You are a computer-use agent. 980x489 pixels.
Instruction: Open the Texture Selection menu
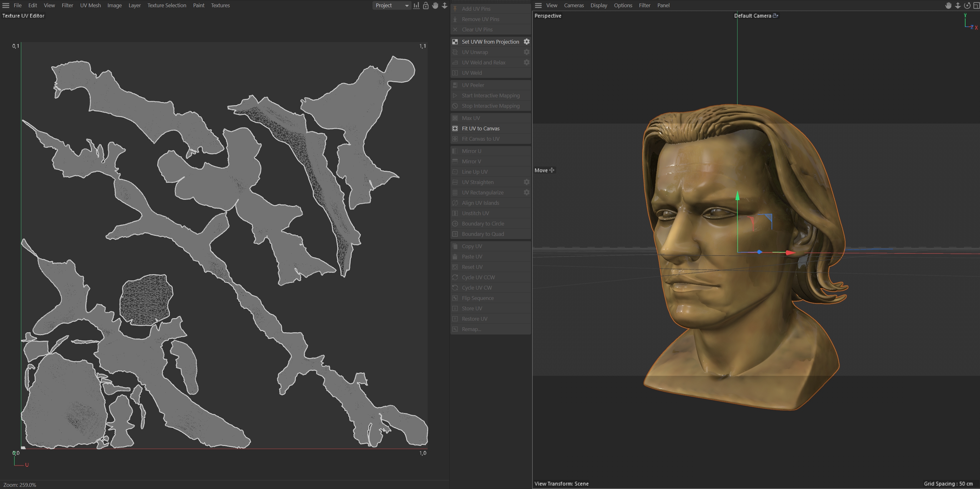click(167, 5)
